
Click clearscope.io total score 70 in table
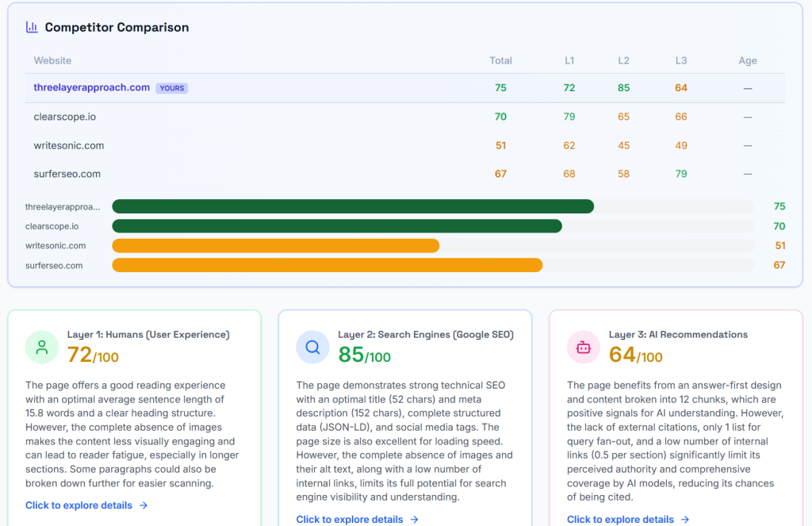[501, 117]
